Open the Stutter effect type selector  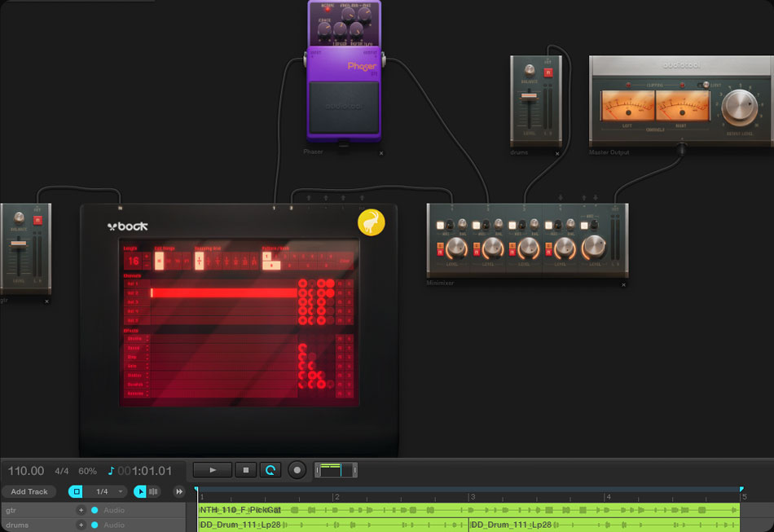click(x=137, y=375)
